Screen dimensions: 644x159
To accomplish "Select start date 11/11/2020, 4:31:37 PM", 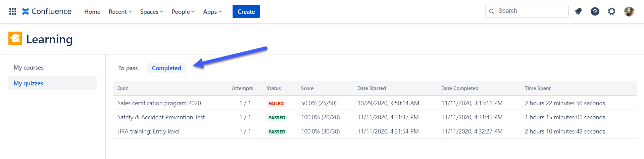I will tap(388, 117).
